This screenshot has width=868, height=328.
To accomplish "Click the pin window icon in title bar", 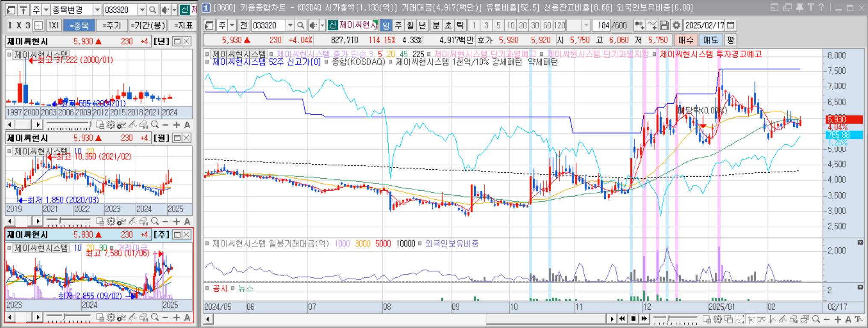I will (x=800, y=8).
